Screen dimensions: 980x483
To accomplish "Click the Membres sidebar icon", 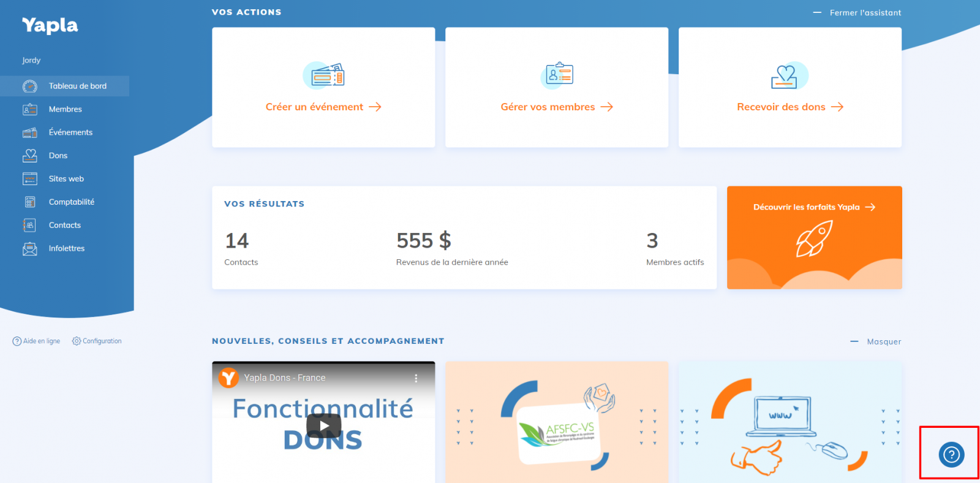I will pos(29,110).
